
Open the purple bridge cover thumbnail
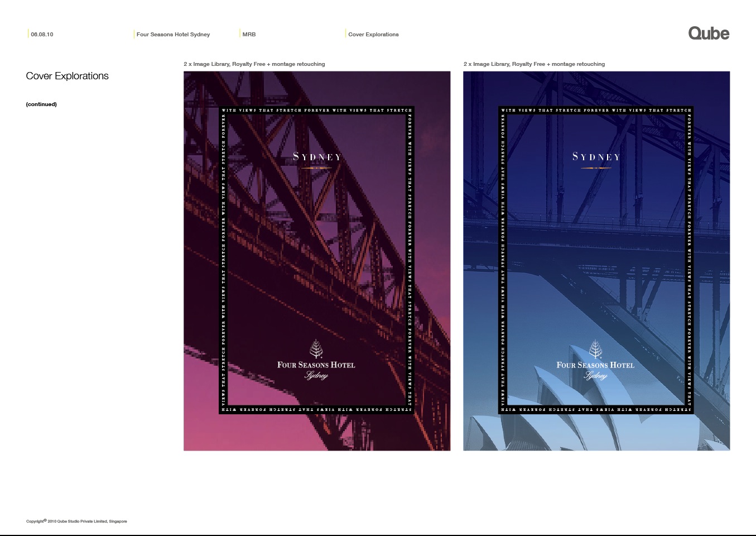317,261
